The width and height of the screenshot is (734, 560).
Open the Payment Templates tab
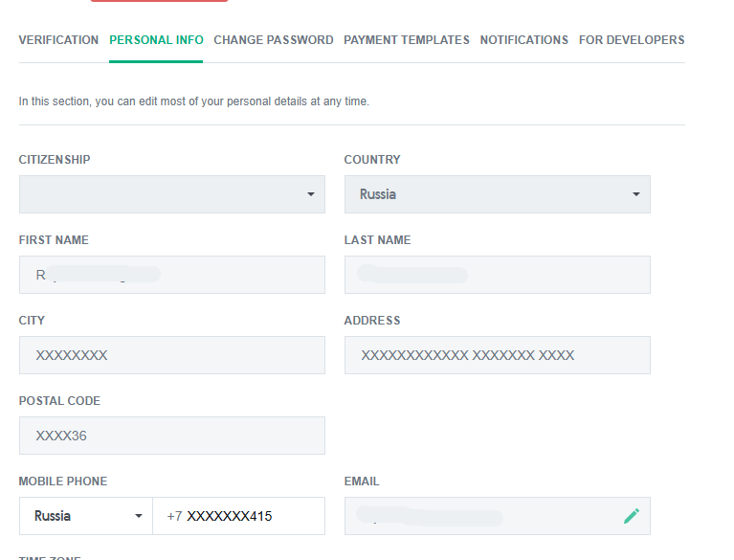pos(406,40)
